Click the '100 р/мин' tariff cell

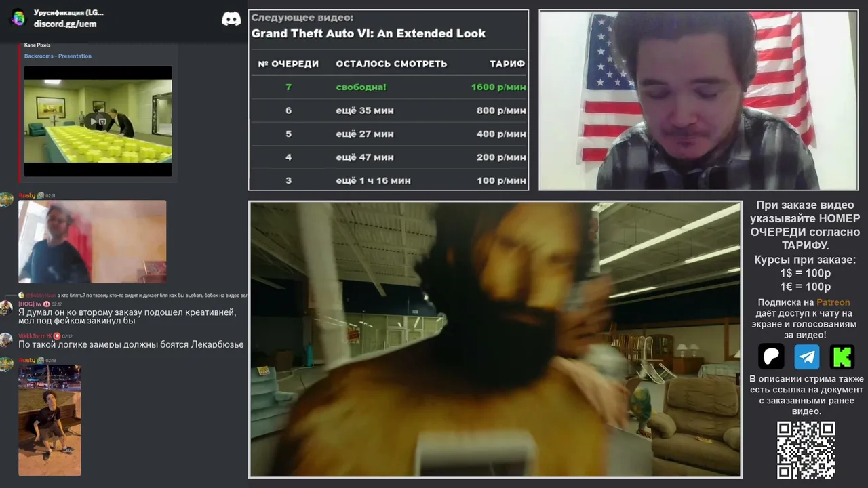click(x=501, y=180)
